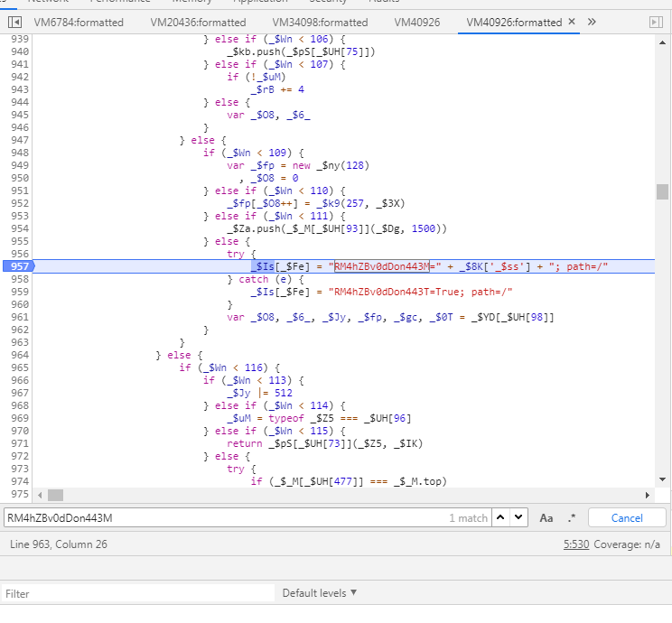Show more tabs with the double chevron
This screenshot has width=672, height=623.
click(592, 22)
